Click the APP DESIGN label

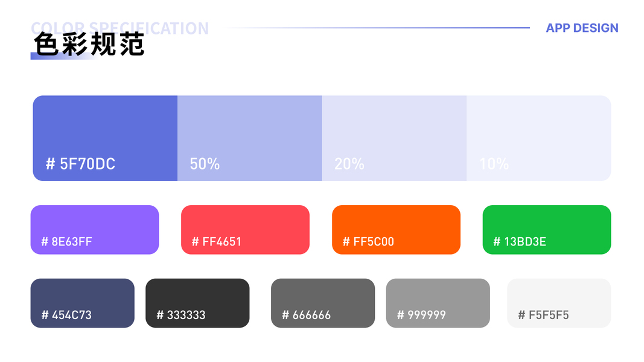point(582,28)
